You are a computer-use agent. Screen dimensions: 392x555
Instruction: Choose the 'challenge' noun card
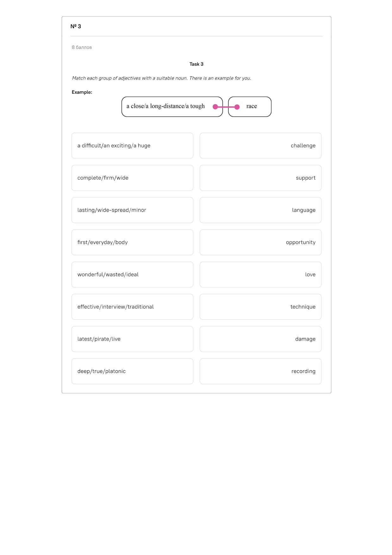[x=260, y=146]
